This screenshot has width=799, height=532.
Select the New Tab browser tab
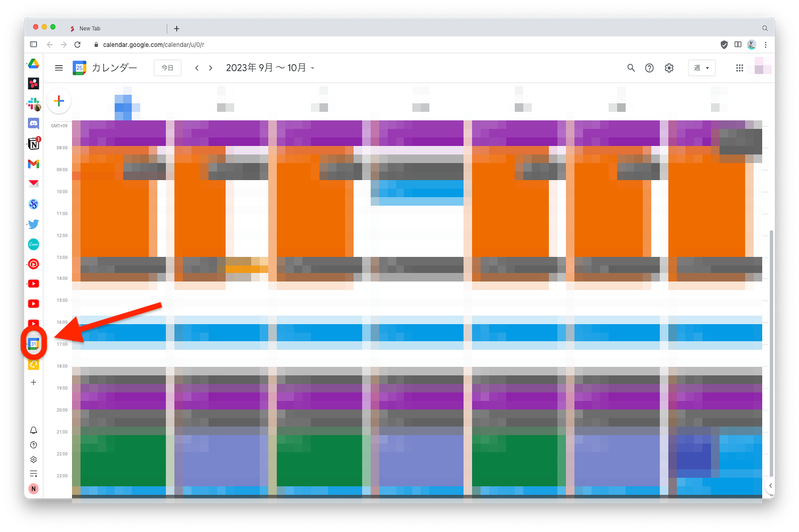(110, 28)
